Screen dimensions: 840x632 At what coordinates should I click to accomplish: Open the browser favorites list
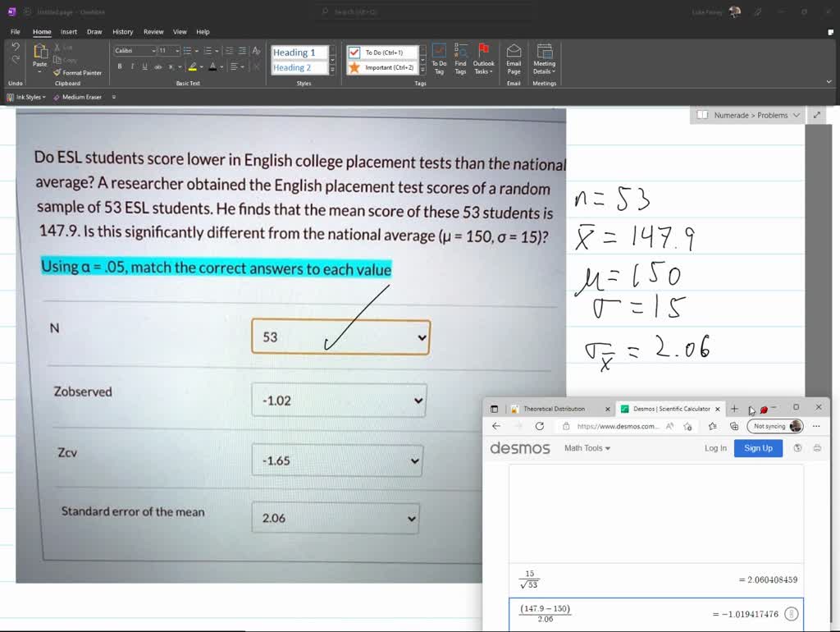tap(713, 426)
